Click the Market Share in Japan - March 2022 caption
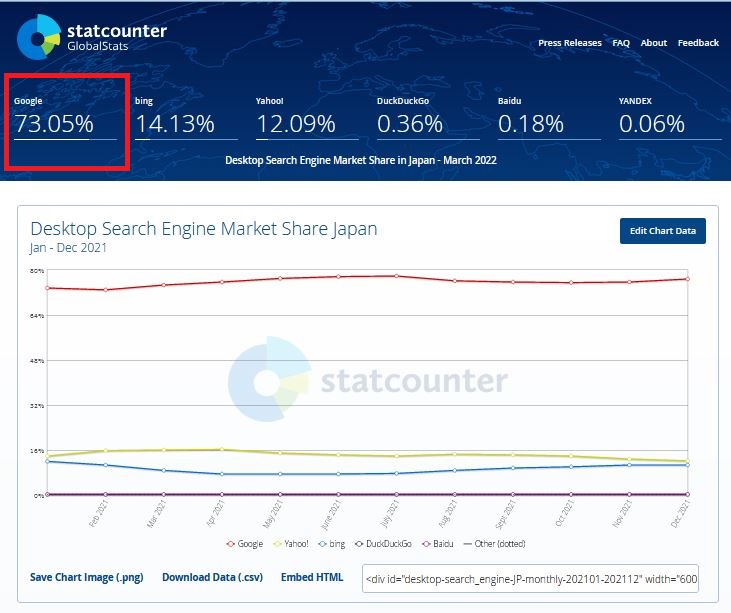731x613 pixels. pyautogui.click(x=360, y=160)
